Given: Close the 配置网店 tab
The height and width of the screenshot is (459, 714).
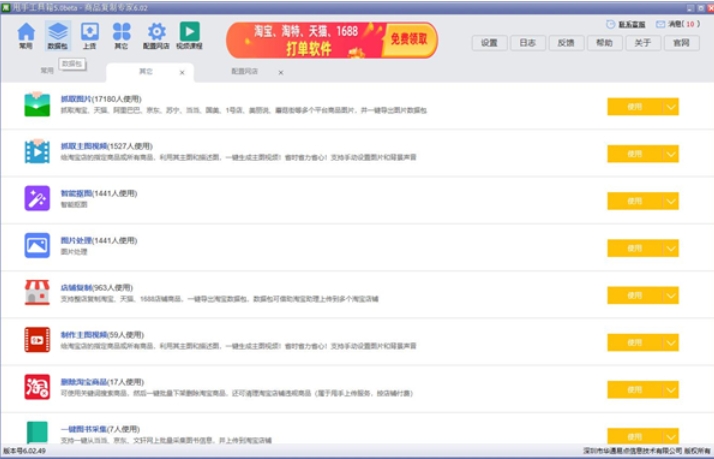Looking at the screenshot, I should coord(281,72).
